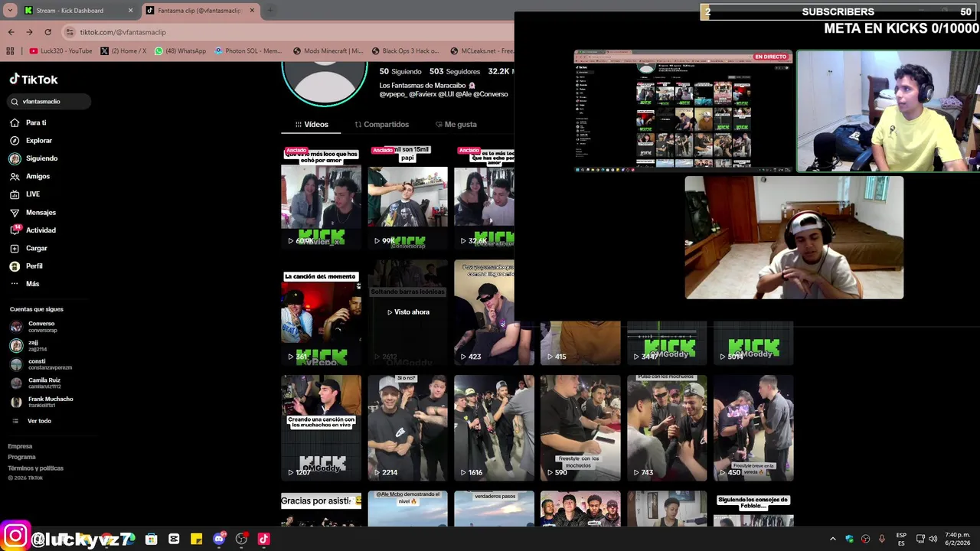Close the Stream - Kick Dashboard tab

pos(130,10)
